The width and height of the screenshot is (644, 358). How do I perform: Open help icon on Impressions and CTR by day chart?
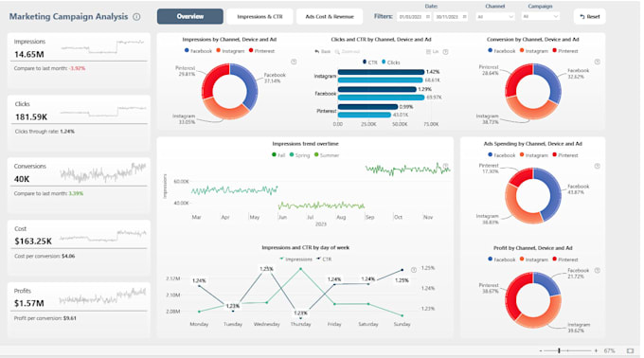(x=414, y=270)
